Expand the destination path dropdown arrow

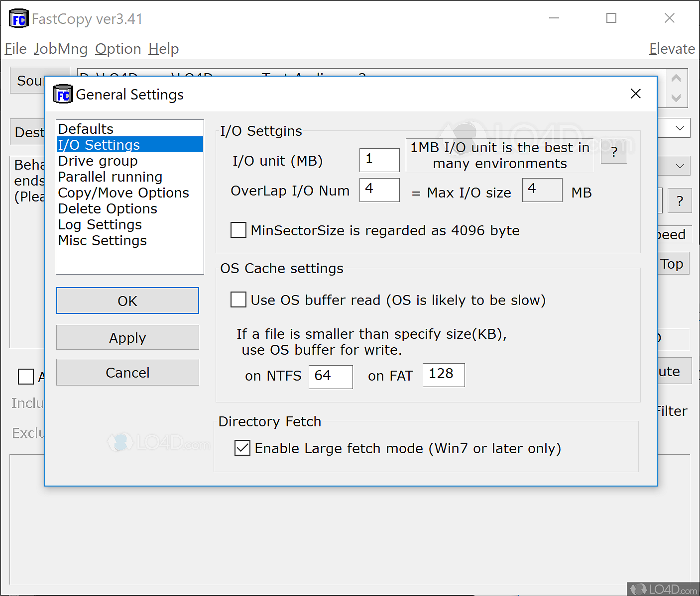tap(680, 128)
